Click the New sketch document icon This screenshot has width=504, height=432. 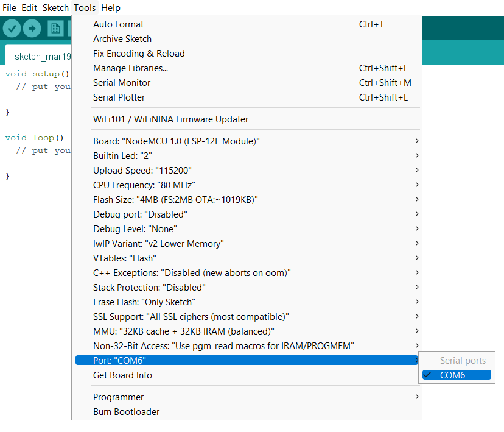56,28
